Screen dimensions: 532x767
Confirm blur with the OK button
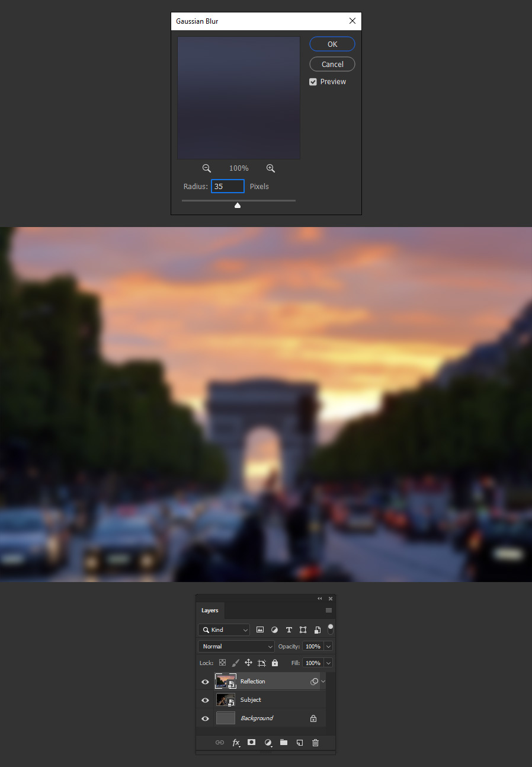point(332,44)
